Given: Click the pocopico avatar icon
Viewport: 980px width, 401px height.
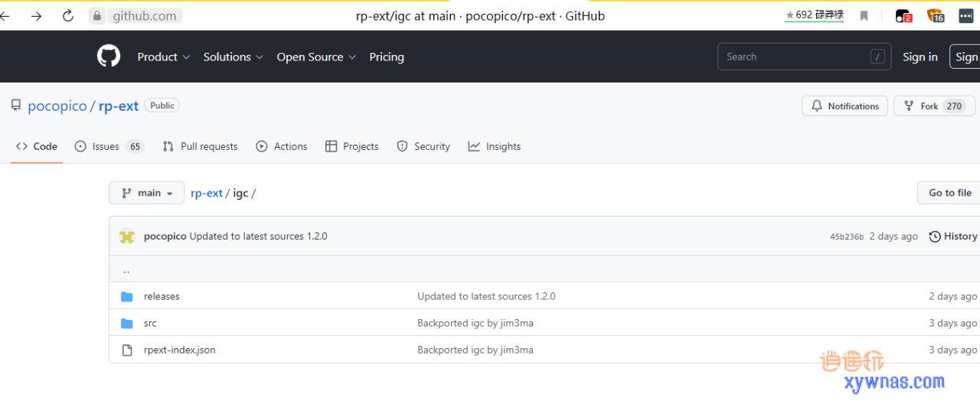Looking at the screenshot, I should 127,236.
